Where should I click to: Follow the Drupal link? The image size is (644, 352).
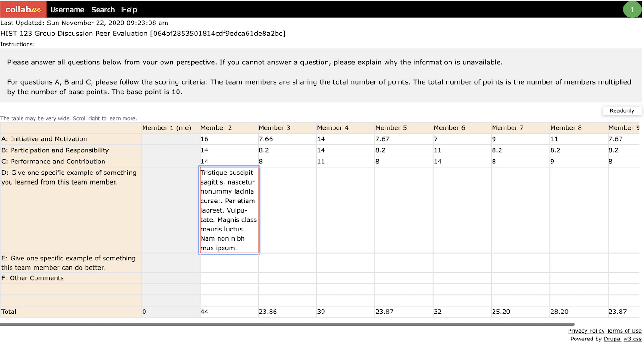click(612, 339)
